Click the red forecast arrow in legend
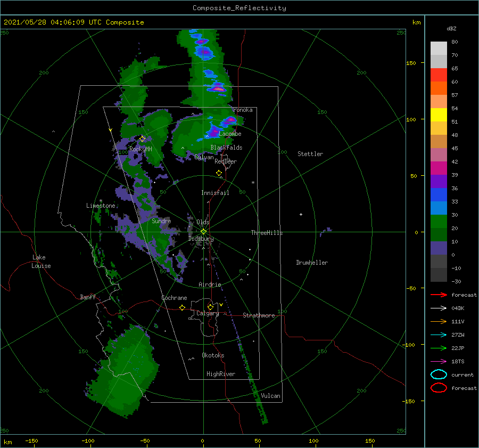Viewport: 479px width, 448px height. pyautogui.click(x=439, y=295)
